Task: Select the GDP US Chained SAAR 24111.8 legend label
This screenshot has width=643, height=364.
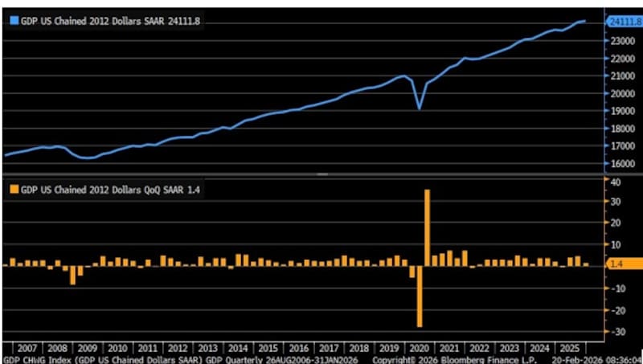Action: coord(109,22)
